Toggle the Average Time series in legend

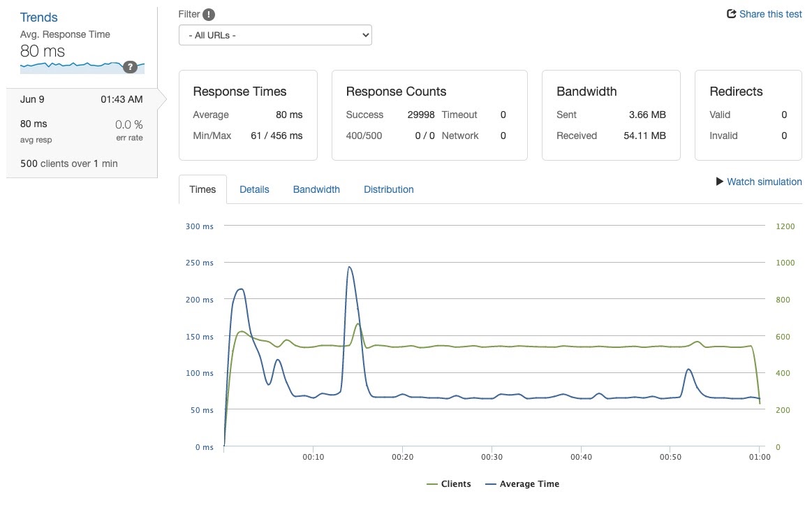point(522,483)
